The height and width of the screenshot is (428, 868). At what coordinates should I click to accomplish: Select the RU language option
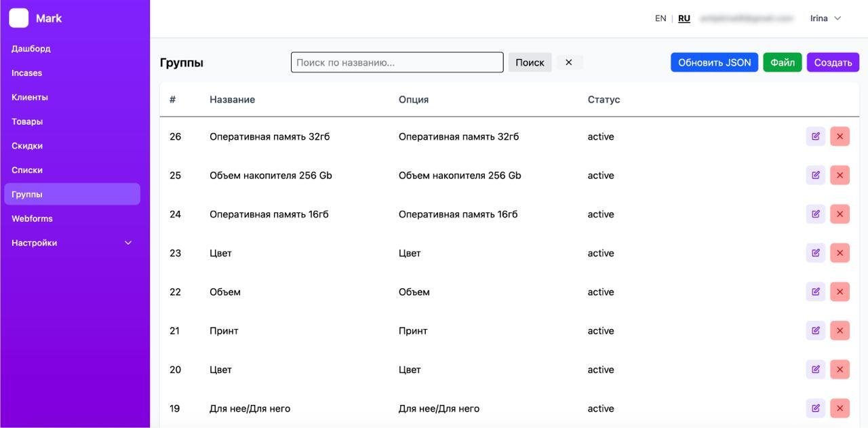point(684,18)
